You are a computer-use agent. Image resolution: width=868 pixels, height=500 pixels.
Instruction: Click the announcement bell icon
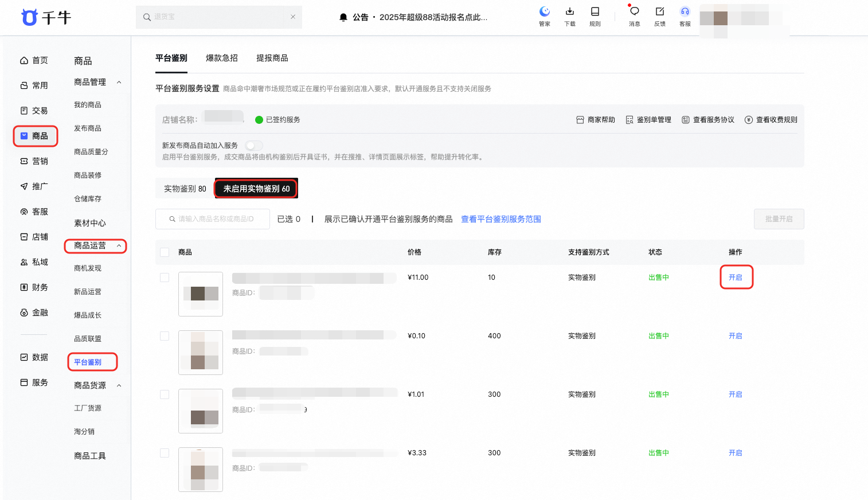(x=343, y=17)
